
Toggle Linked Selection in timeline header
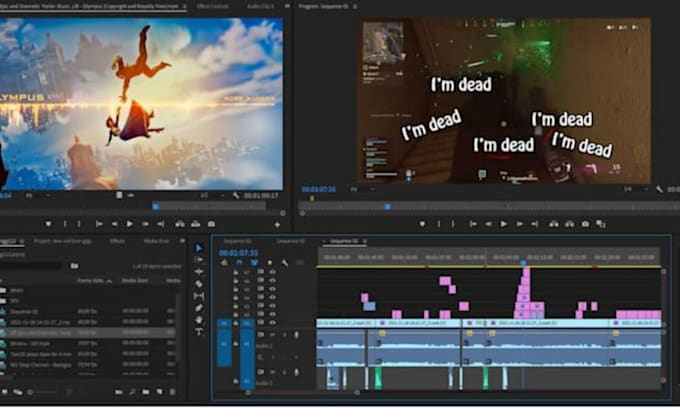pyautogui.click(x=255, y=263)
